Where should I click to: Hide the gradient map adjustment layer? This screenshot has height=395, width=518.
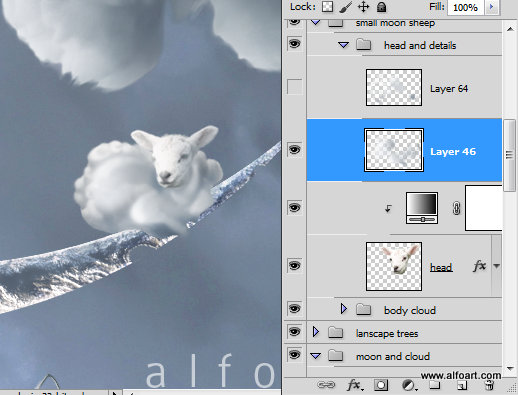pos(294,208)
